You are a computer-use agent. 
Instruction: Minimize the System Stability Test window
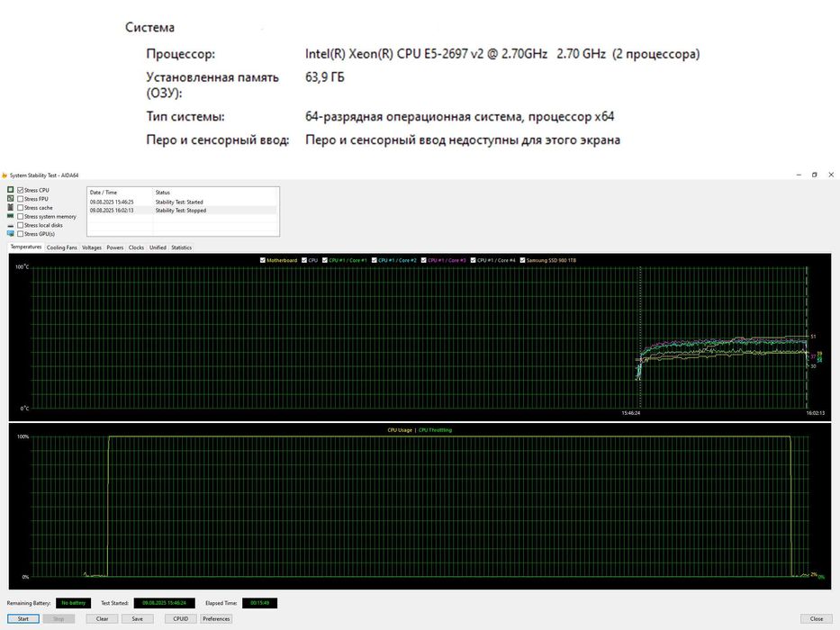click(x=799, y=175)
